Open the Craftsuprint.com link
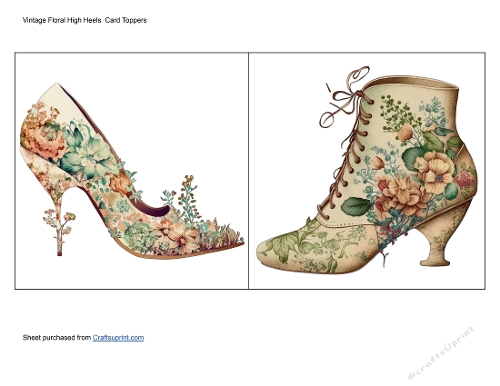This screenshot has width=500, height=386. tap(118, 338)
